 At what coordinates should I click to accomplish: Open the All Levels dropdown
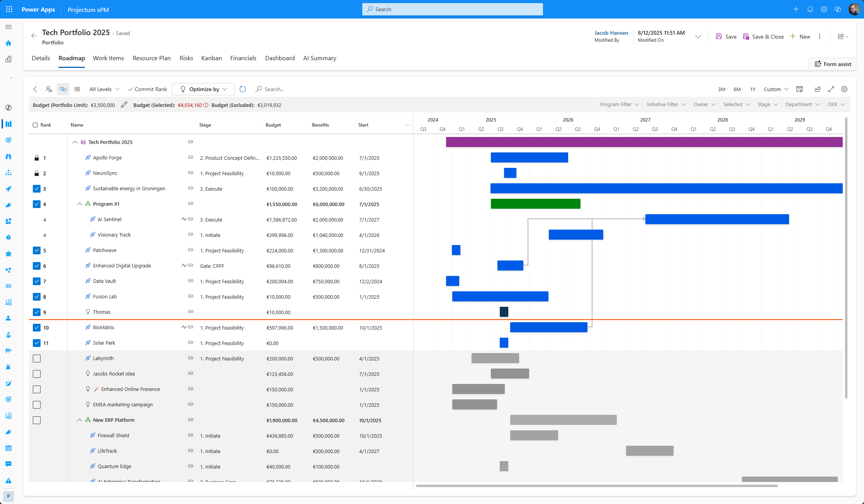click(104, 89)
